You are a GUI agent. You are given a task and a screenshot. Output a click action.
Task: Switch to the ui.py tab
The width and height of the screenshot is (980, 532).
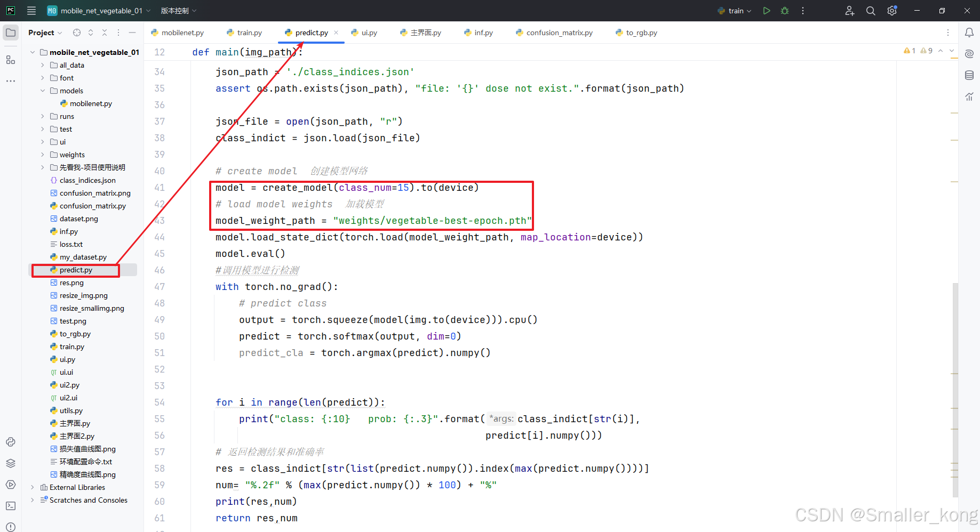pos(364,33)
